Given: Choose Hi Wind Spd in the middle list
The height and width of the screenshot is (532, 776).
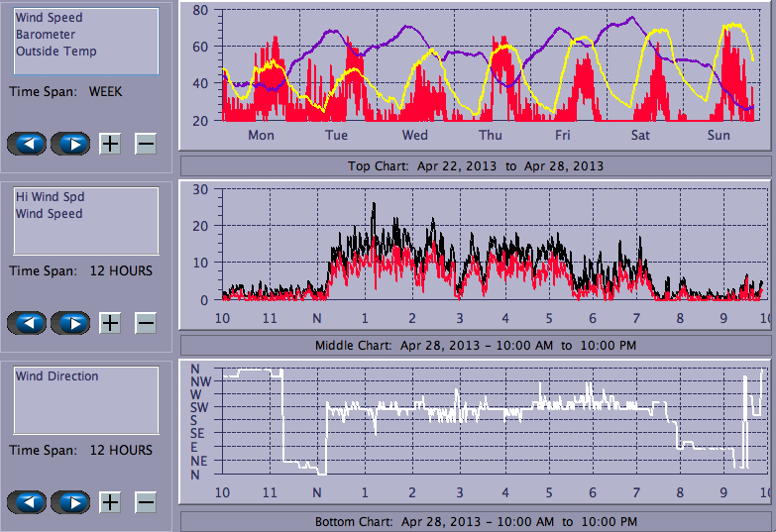Looking at the screenshot, I should coord(50,197).
